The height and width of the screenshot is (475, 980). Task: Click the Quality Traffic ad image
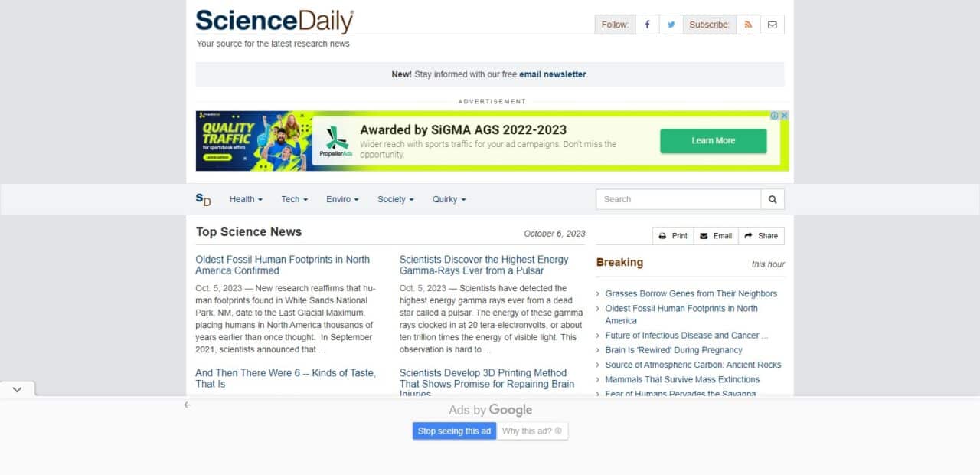pos(254,141)
